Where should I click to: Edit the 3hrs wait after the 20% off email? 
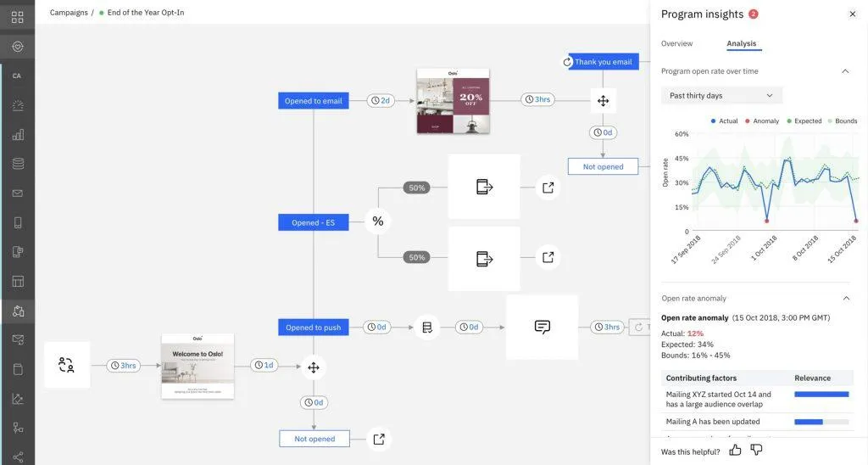(x=538, y=99)
